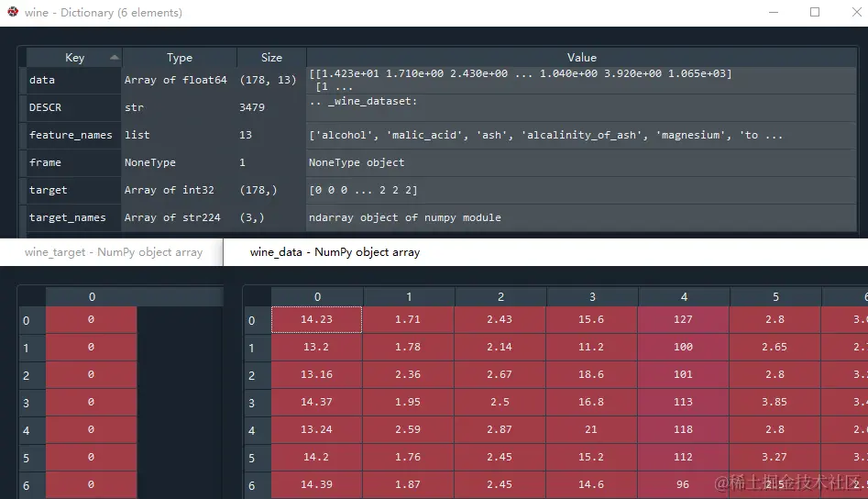Viewport: 868px width, 499px height.
Task: Click wine_data column header 3
Action: (x=592, y=297)
